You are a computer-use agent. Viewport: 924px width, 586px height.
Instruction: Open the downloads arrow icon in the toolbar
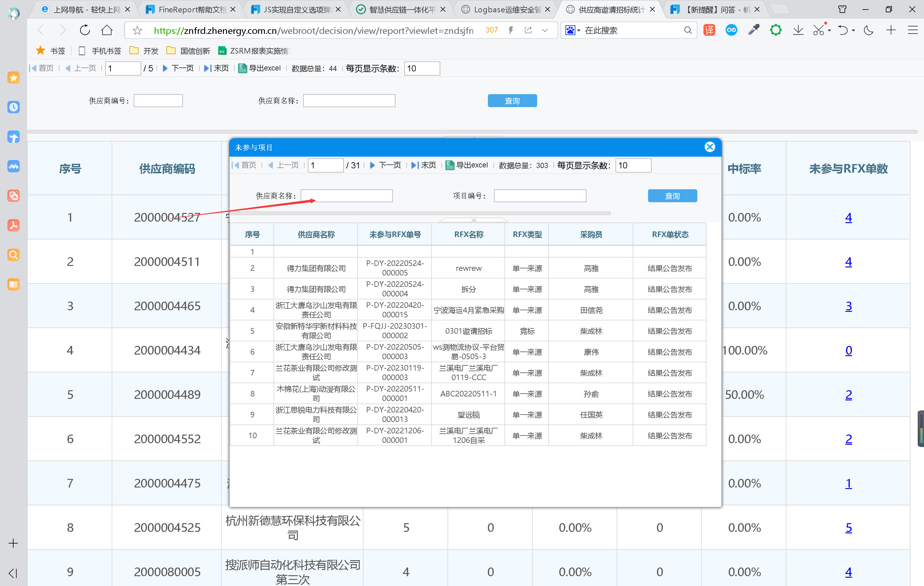[x=798, y=30]
